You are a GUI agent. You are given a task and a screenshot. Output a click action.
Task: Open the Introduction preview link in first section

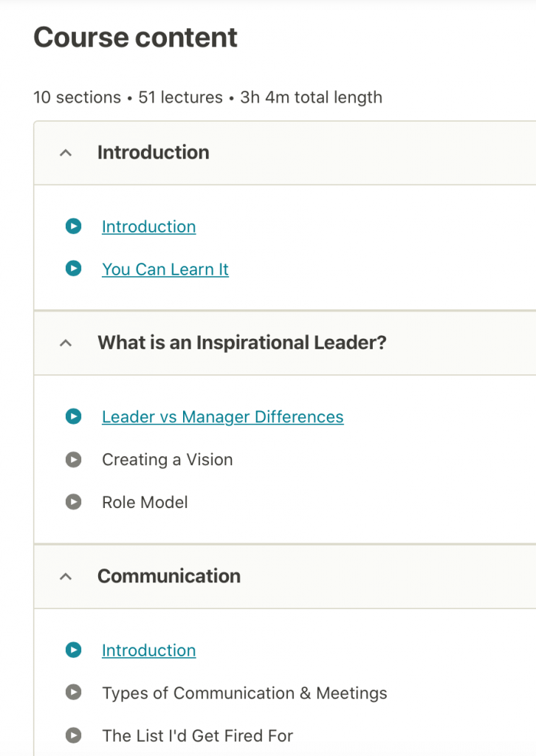(148, 227)
